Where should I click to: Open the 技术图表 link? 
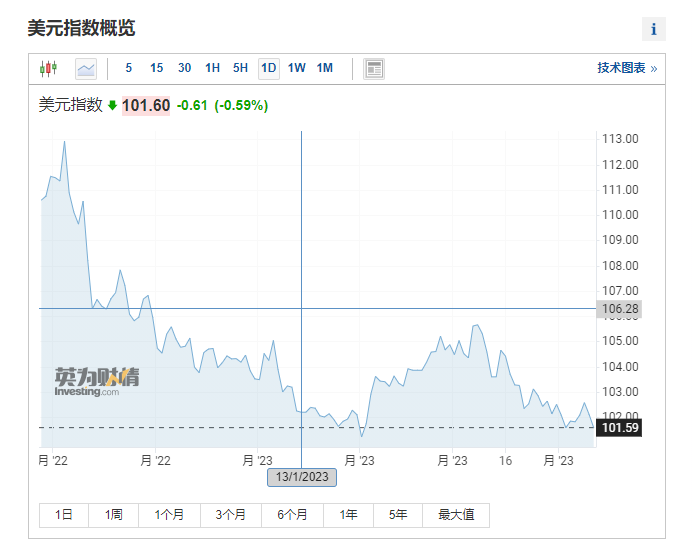coord(627,68)
